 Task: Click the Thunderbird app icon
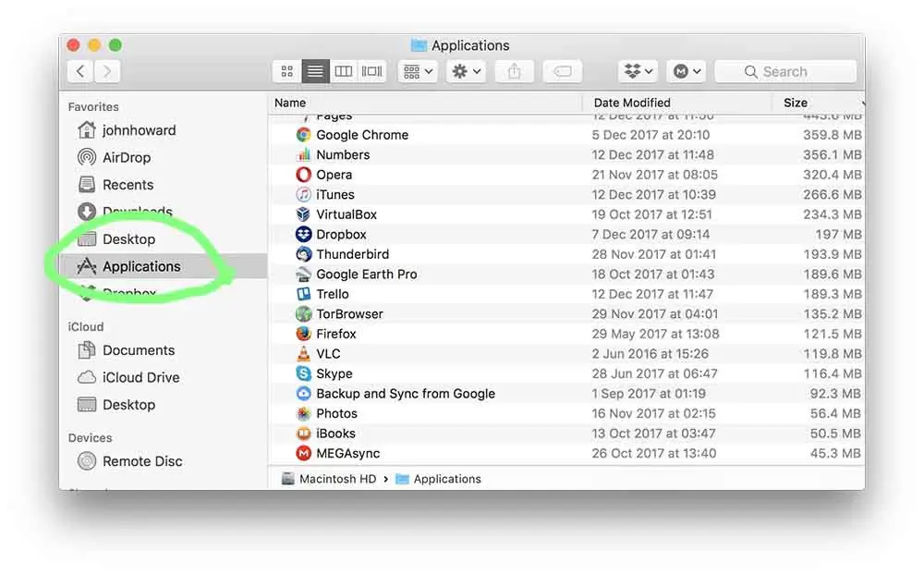pyautogui.click(x=303, y=254)
